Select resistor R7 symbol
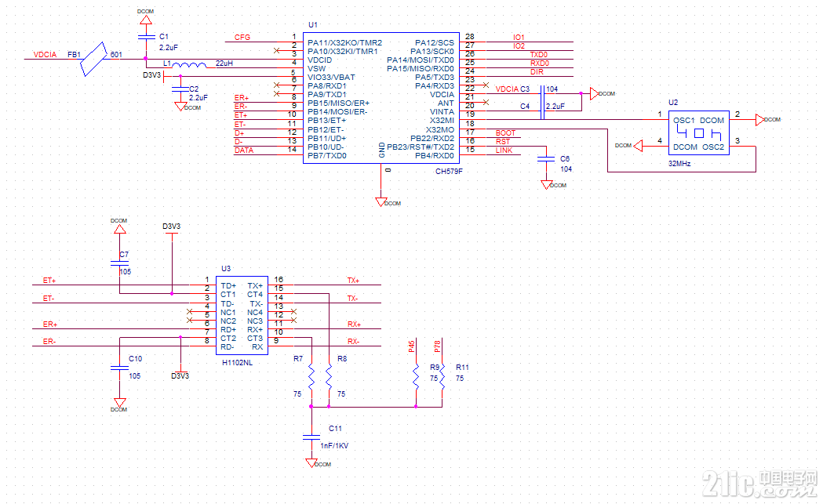The image size is (823, 504). pyautogui.click(x=311, y=376)
